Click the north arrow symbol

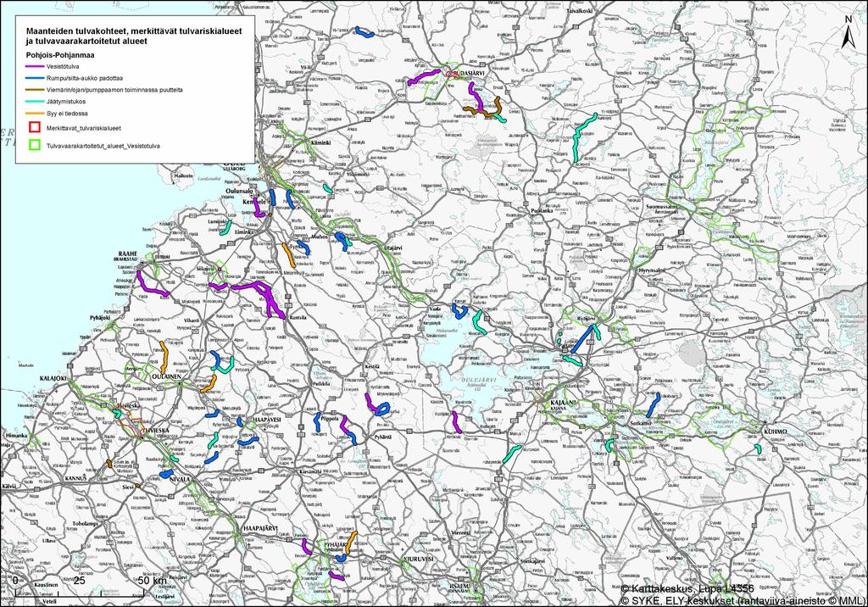pos(848,33)
